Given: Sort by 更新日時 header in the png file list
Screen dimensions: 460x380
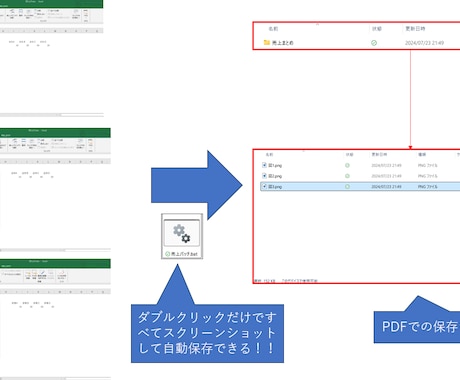Looking at the screenshot, I should coord(379,154).
